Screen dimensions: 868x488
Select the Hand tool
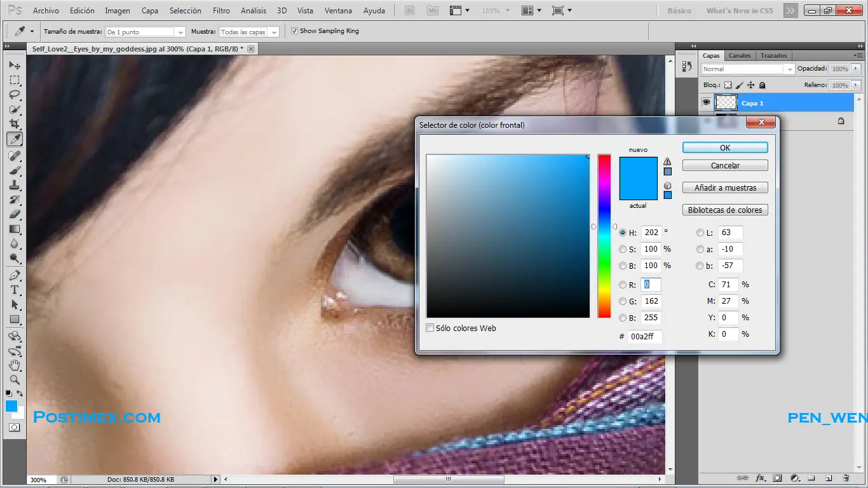click(15, 365)
